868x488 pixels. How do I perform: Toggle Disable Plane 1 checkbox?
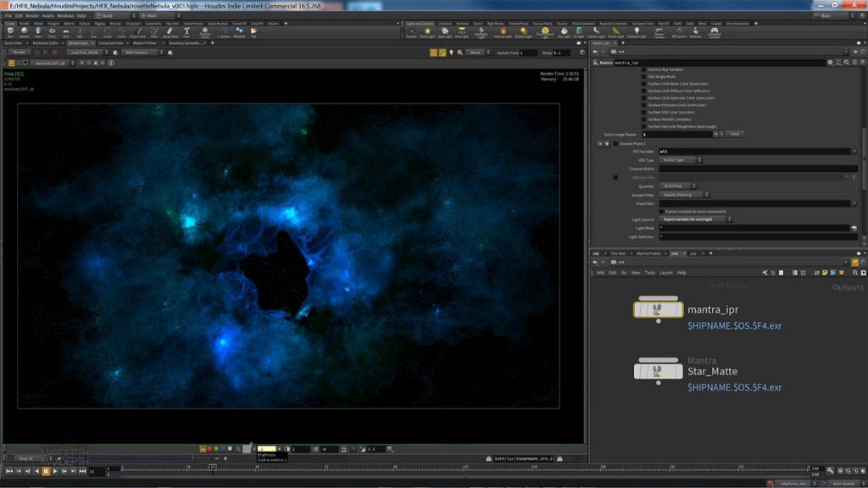point(615,144)
